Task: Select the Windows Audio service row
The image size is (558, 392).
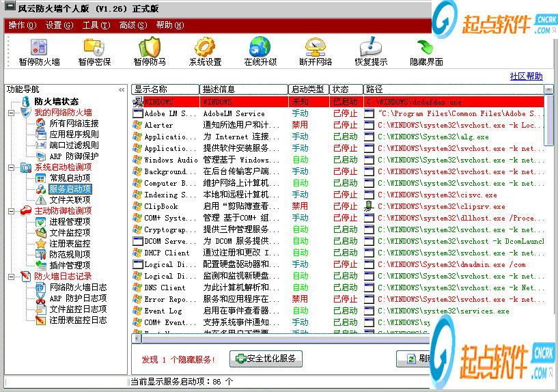Action: pos(337,160)
